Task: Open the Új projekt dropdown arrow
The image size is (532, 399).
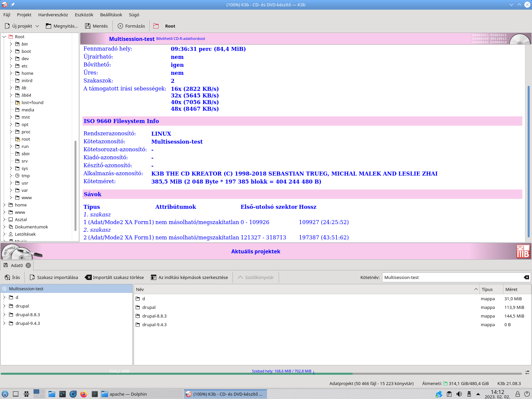Action: point(37,26)
